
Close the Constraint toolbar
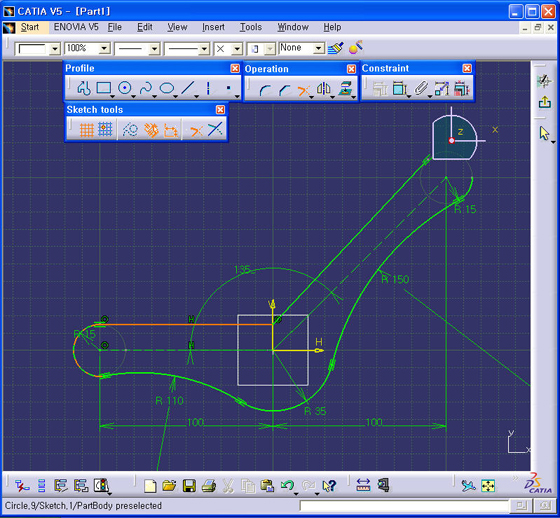(x=467, y=68)
